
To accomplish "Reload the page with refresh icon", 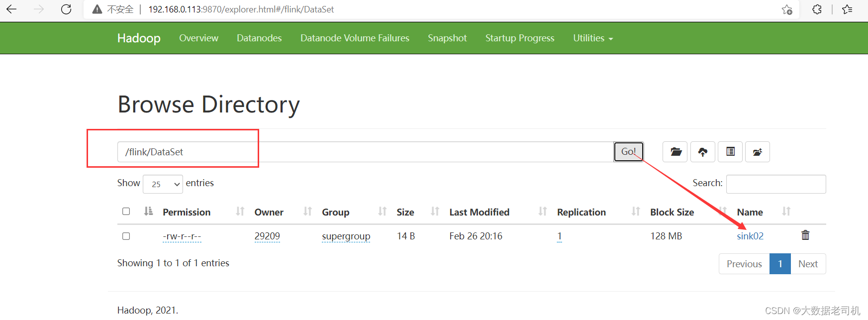I will tap(66, 9).
